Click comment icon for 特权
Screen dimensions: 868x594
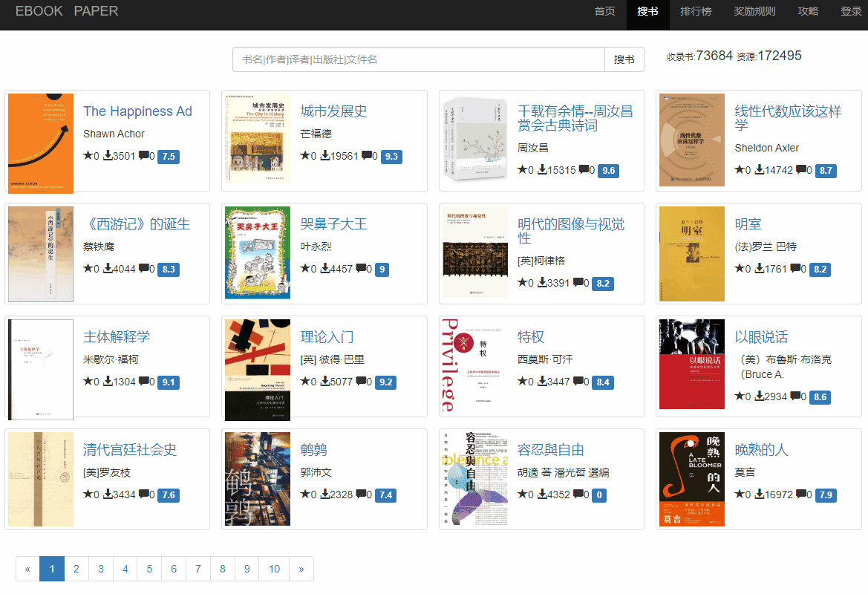point(578,382)
